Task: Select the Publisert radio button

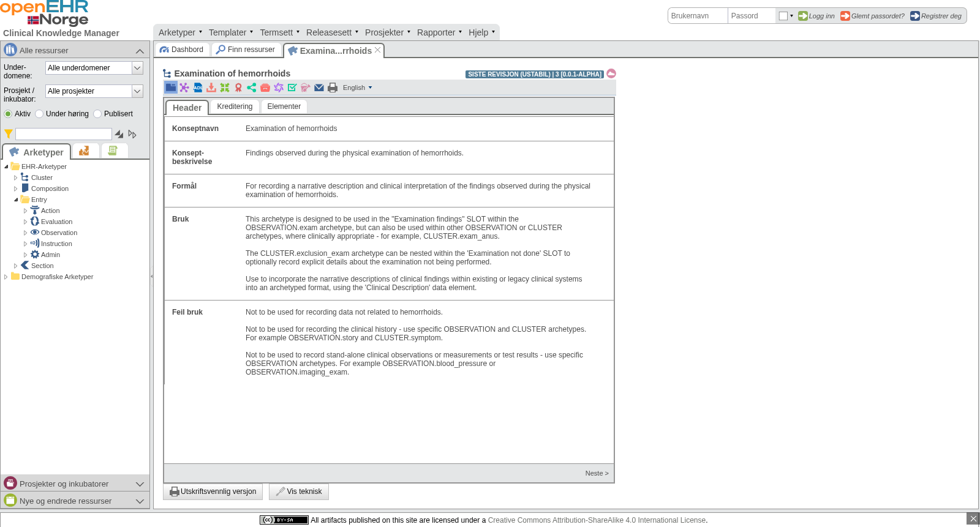Action: pyautogui.click(x=97, y=114)
